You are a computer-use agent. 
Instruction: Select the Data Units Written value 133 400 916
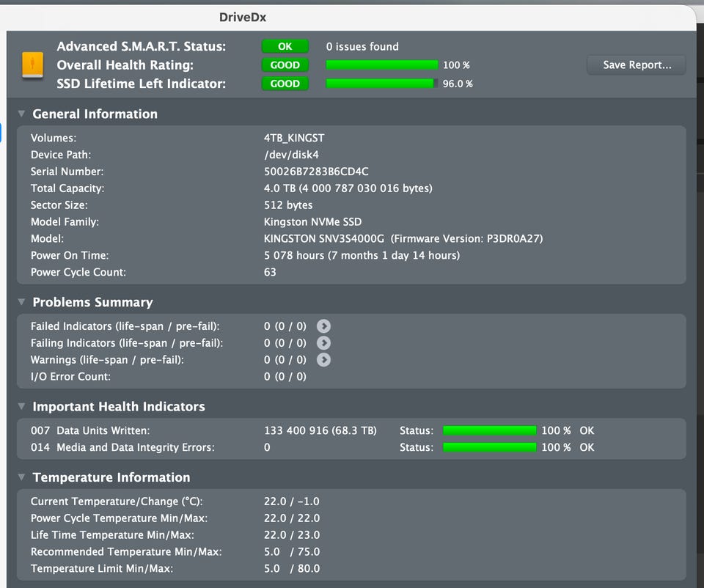[320, 430]
